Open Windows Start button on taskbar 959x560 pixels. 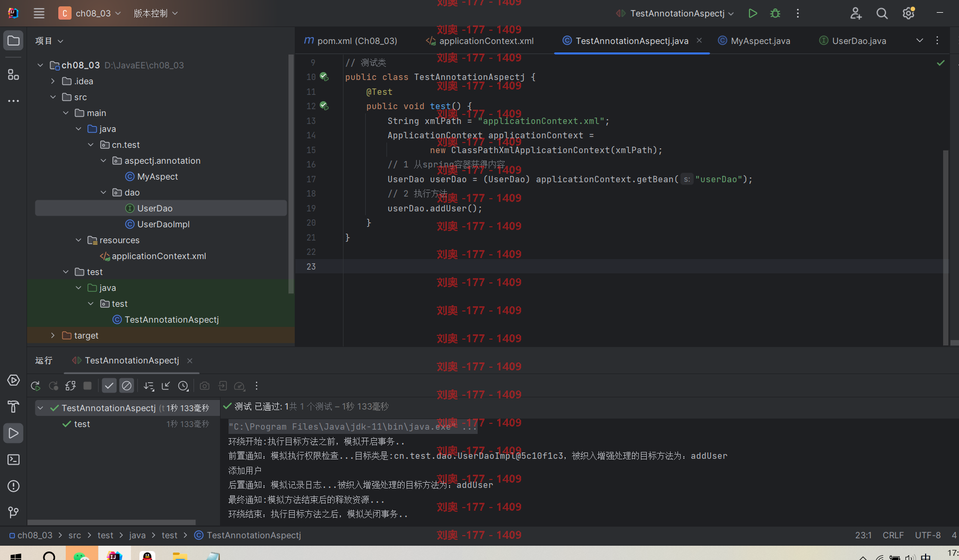click(16, 556)
